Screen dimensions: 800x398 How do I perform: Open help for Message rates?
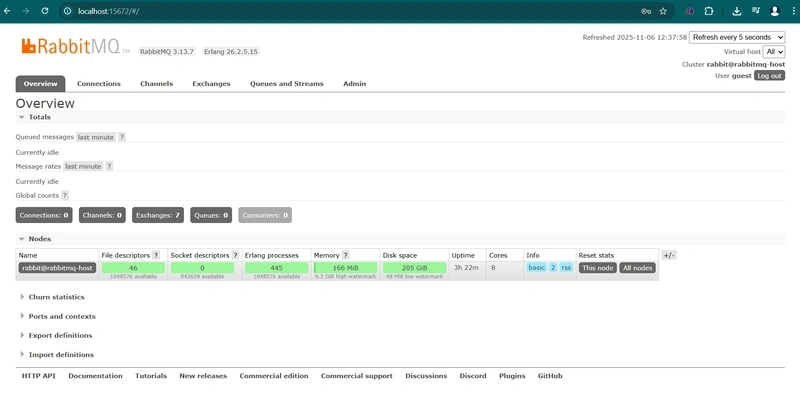click(x=109, y=166)
